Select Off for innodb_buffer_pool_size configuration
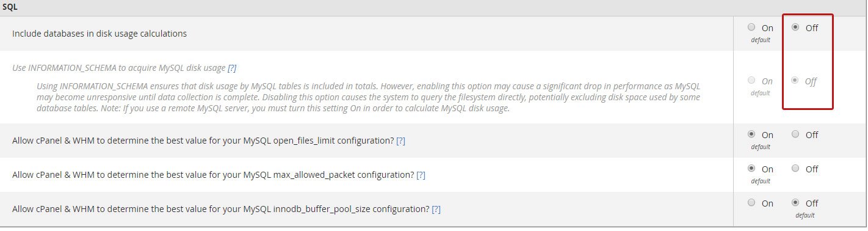The width and height of the screenshot is (868, 231). point(795,203)
